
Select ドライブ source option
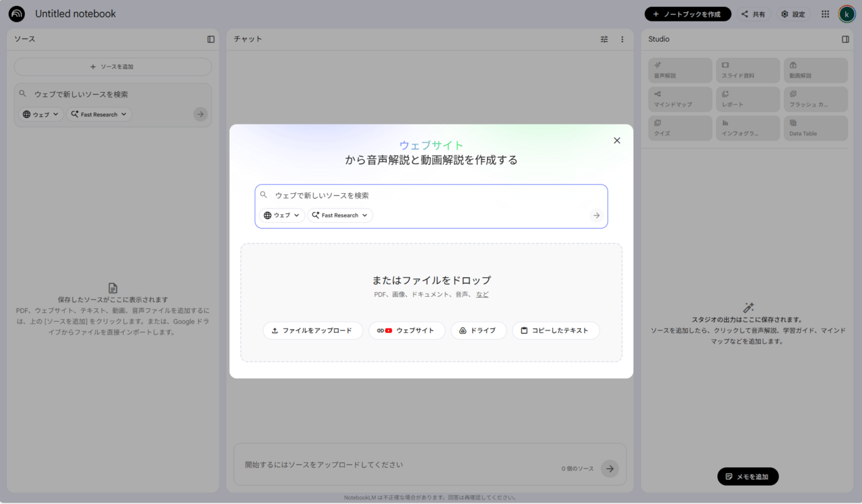[478, 330]
